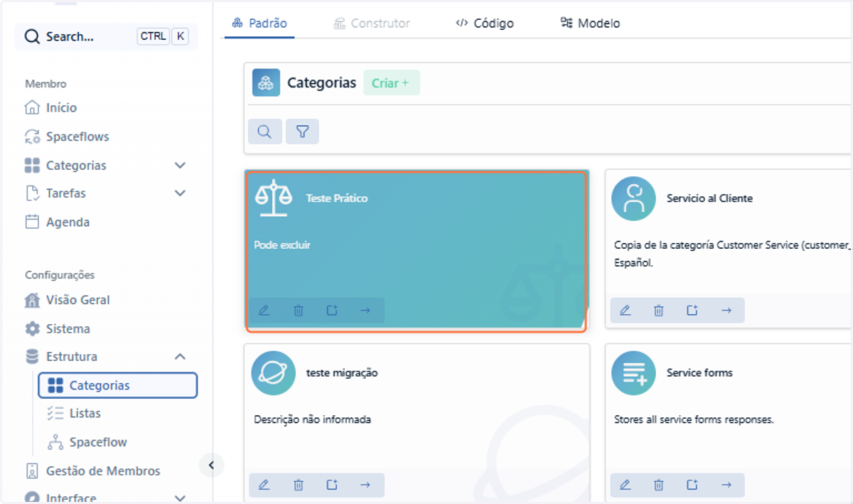853x504 pixels.
Task: Click the planet icon on teste migração
Action: pos(273,372)
